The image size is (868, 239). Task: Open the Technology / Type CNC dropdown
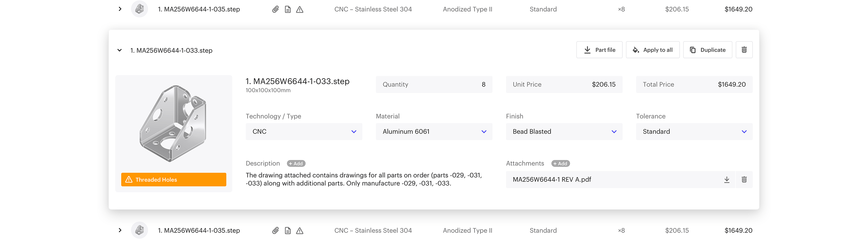pos(304,132)
